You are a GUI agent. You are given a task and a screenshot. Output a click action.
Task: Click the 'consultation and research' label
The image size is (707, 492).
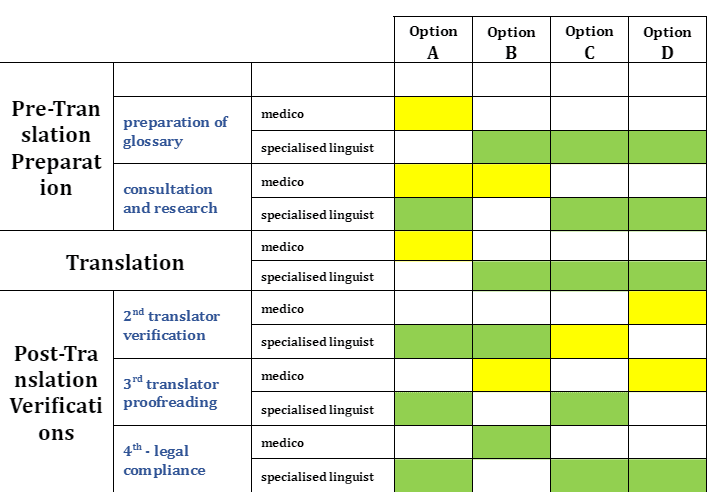tap(168, 198)
